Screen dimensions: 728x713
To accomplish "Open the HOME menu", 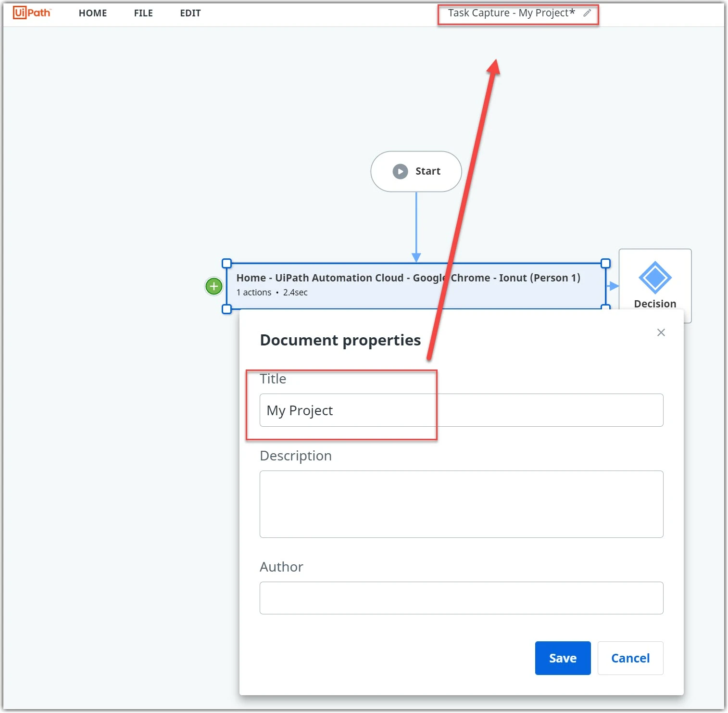I will pos(93,13).
